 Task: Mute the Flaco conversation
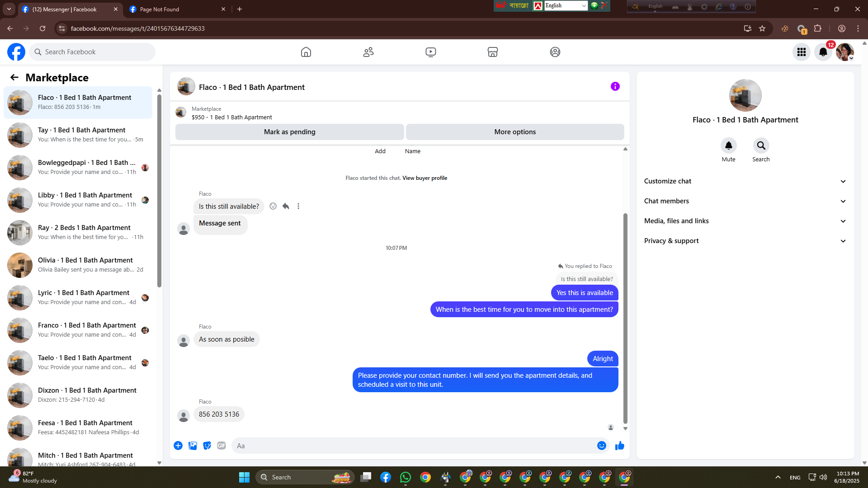[x=728, y=145]
